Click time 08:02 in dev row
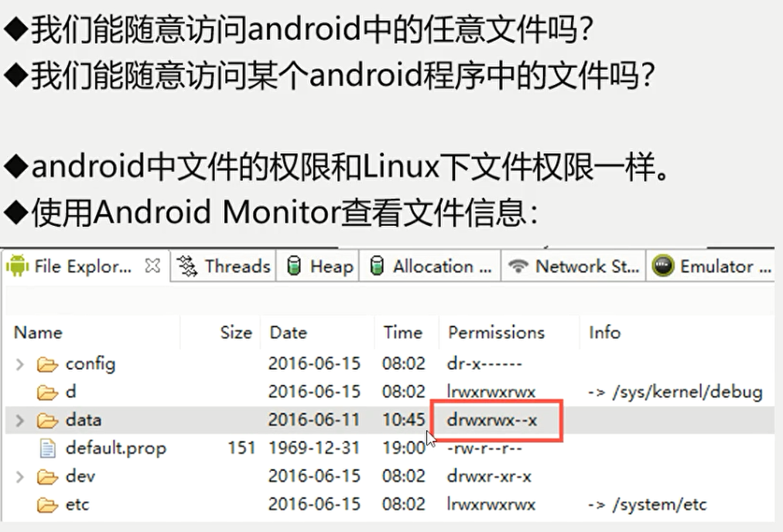783x532 pixels. pos(403,476)
